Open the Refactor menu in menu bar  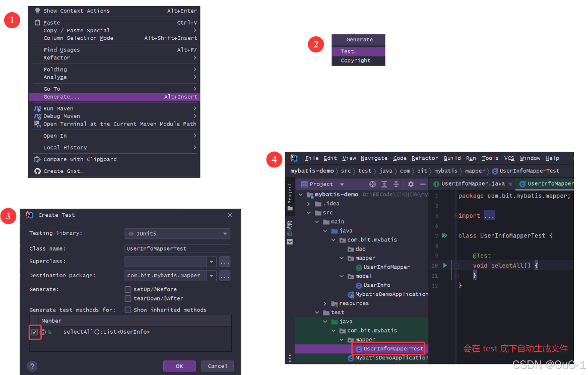(x=425, y=158)
